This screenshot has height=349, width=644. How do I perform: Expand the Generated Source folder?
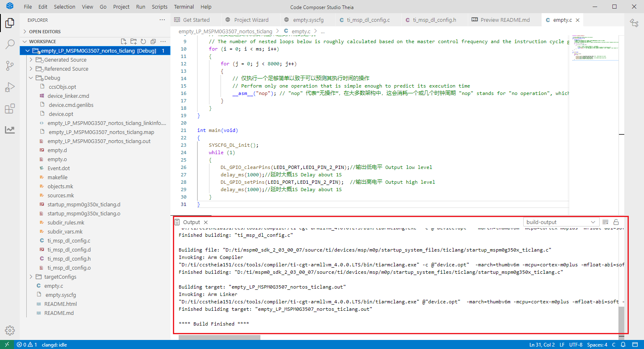coord(31,60)
